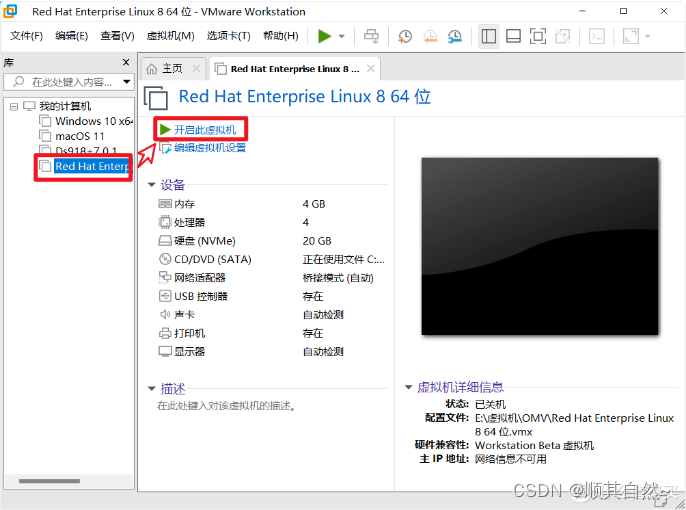Viewport: 686px width, 510px height.
Task: Click the .vmx configuration file path
Action: [x=574, y=425]
